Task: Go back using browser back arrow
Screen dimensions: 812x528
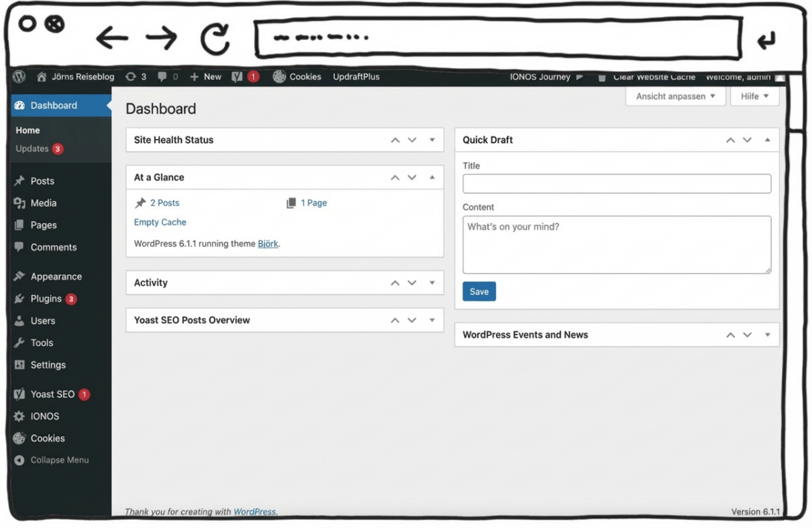Action: click(x=112, y=39)
